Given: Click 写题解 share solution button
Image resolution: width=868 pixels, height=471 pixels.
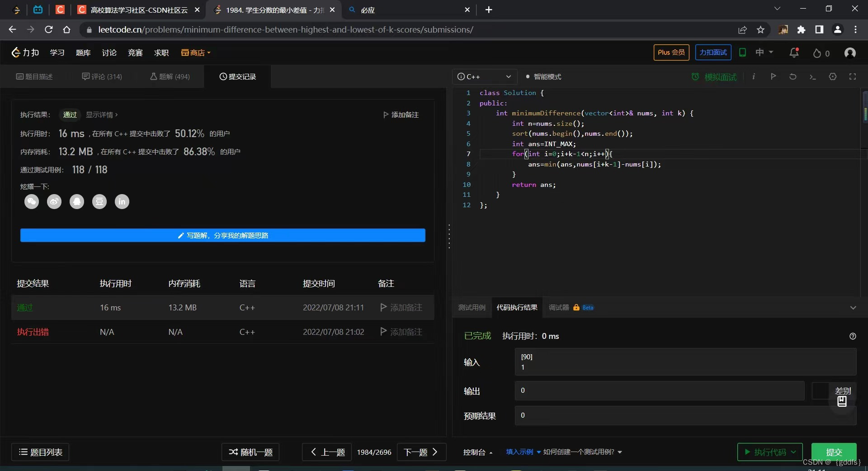Looking at the screenshot, I should click(x=223, y=235).
